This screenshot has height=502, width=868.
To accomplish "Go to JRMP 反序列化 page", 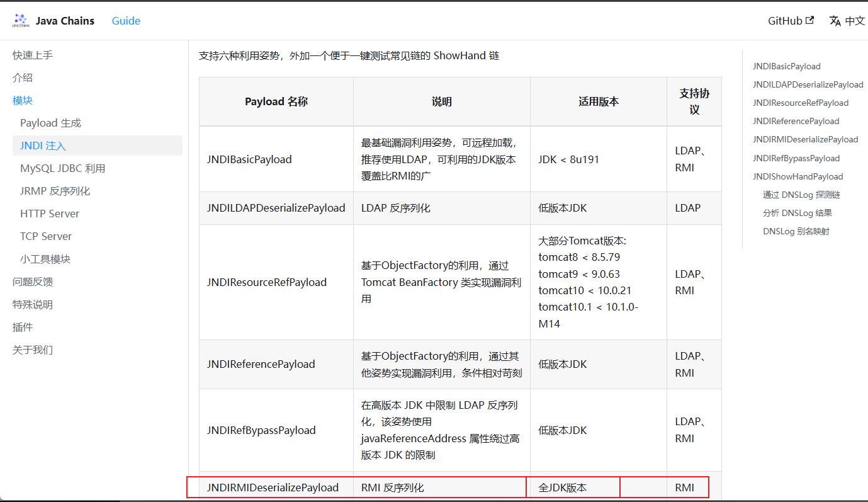I will (x=55, y=191).
